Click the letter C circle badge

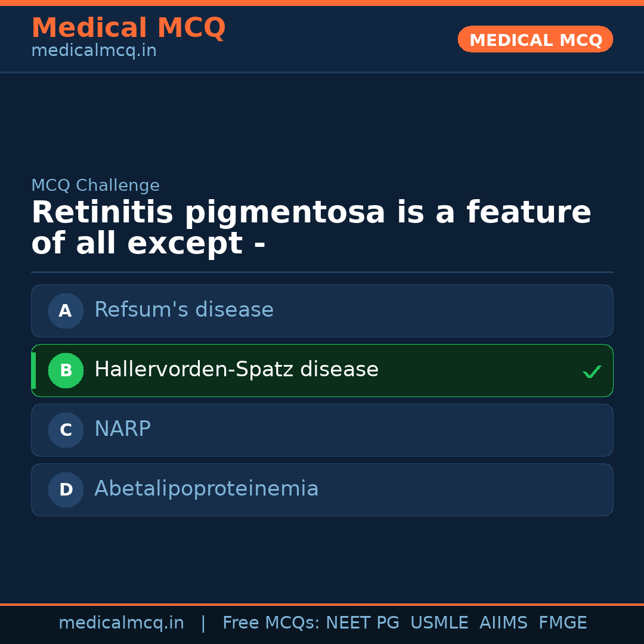click(66, 430)
